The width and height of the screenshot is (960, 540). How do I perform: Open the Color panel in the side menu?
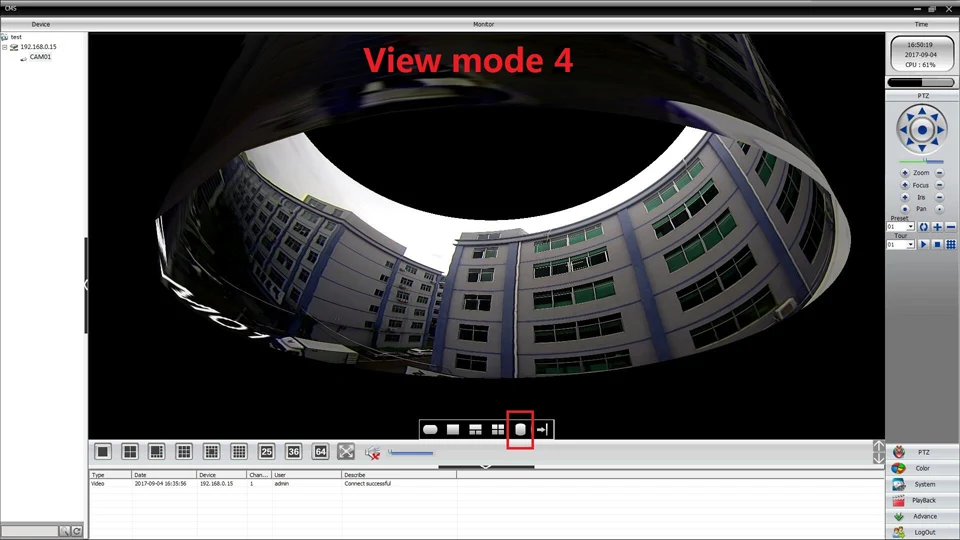click(x=922, y=468)
